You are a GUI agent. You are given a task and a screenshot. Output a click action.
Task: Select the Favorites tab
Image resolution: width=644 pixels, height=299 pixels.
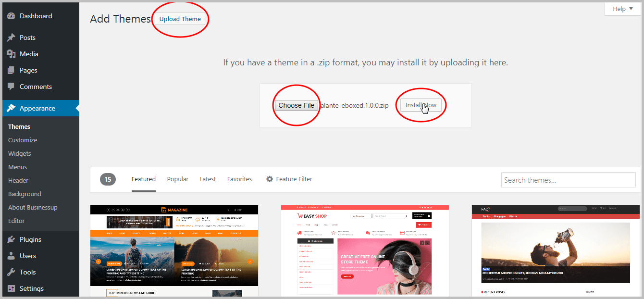[x=239, y=179]
